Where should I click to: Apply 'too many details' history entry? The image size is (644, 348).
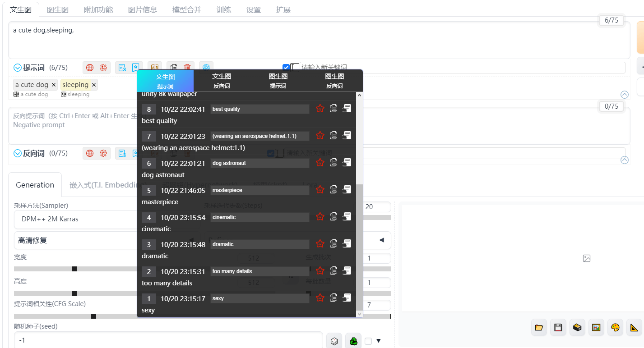[x=347, y=271]
